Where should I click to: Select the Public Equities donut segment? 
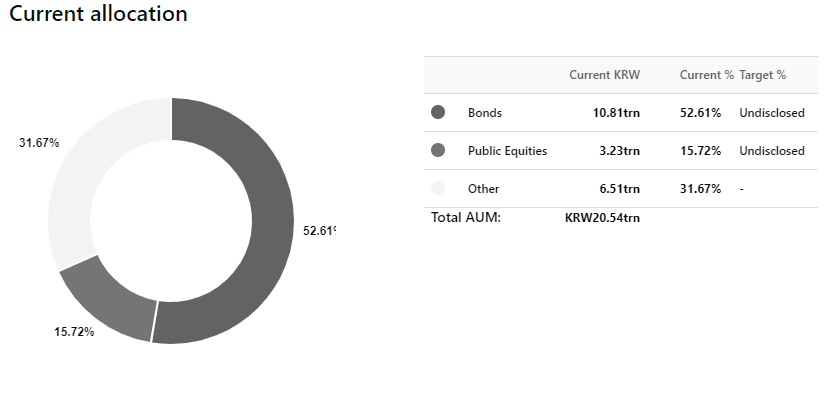pos(106,301)
